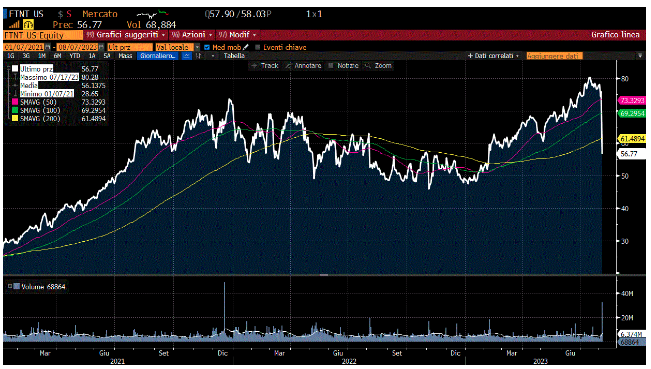Image resolution: width=651 pixels, height=369 pixels.
Task: Open the mini sparkline chart beside Mercato
Action: (152, 15)
